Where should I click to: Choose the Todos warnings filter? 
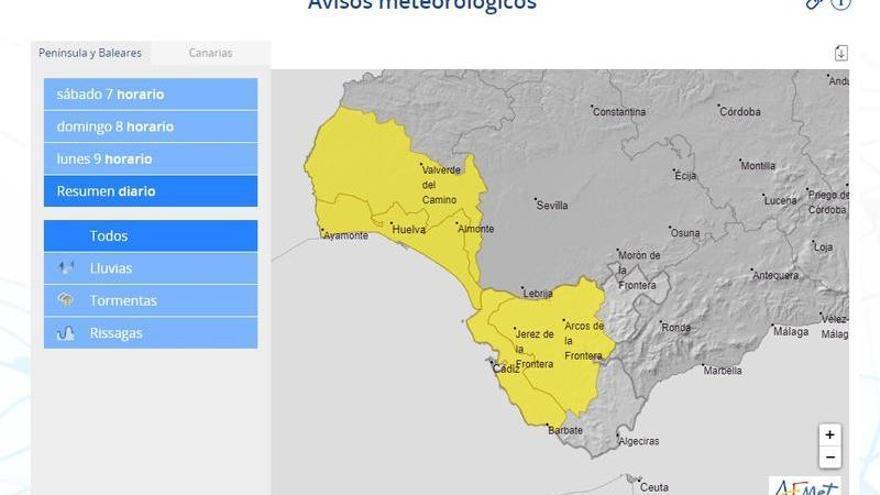pyautogui.click(x=150, y=236)
